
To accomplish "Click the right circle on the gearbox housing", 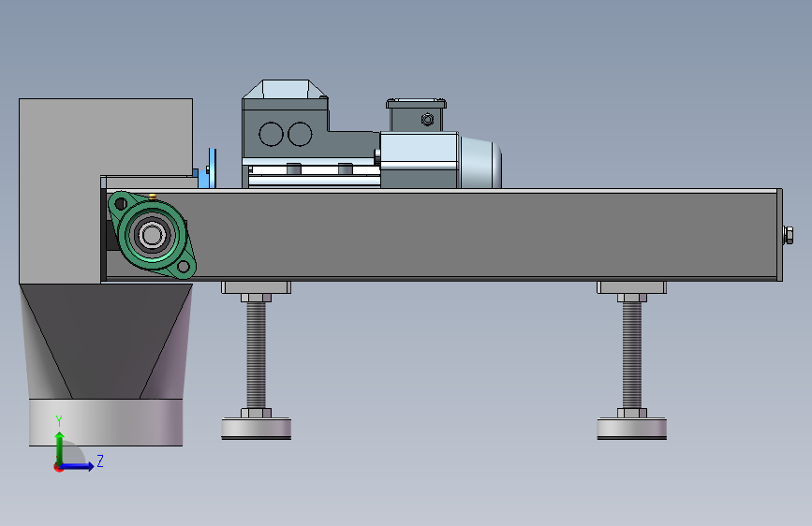I will pyautogui.click(x=300, y=134).
